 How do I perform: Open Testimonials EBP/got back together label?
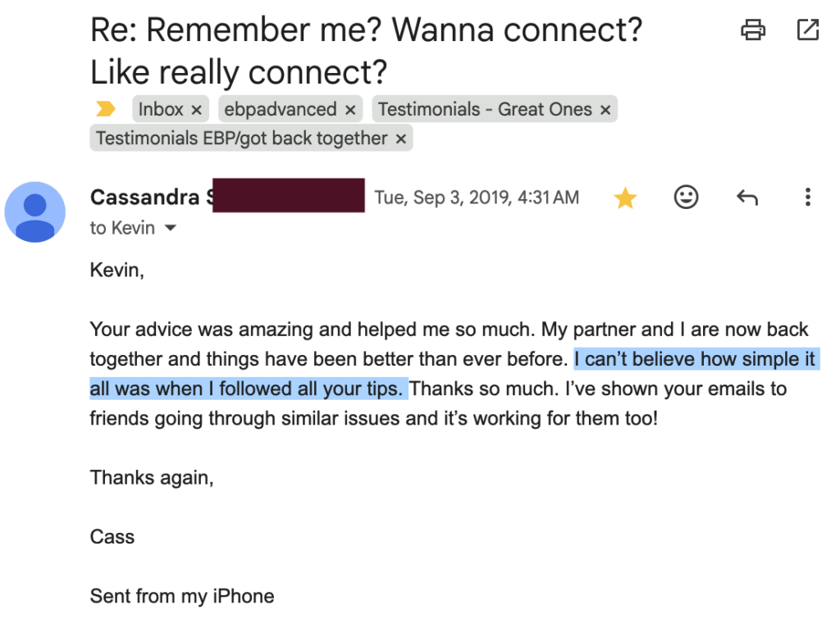[x=242, y=138]
